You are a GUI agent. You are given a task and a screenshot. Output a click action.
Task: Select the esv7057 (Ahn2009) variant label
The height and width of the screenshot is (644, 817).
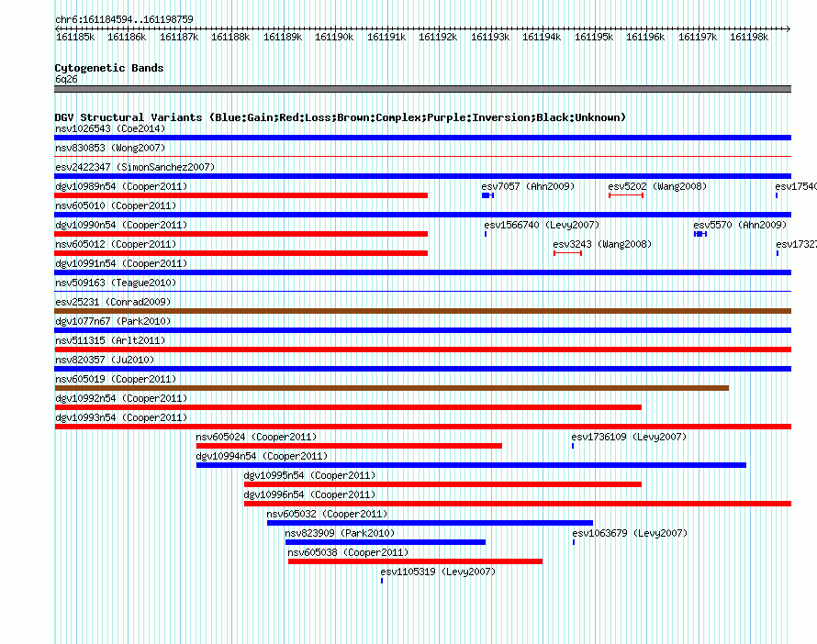click(x=528, y=186)
